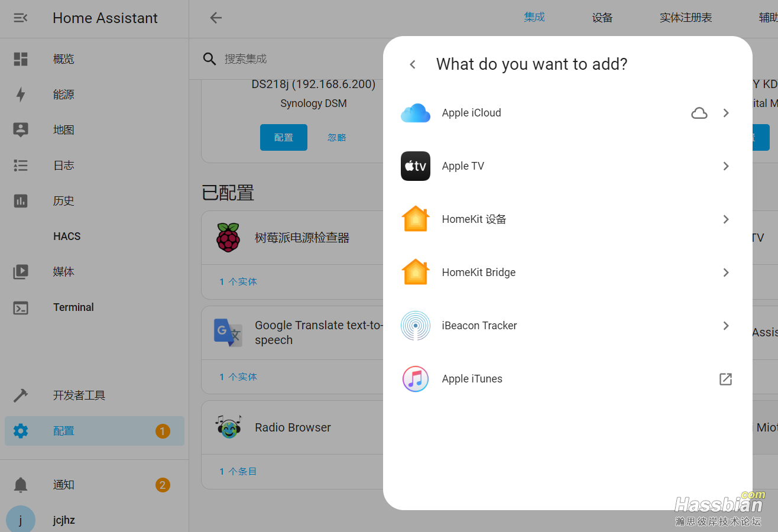Open 1 个实体 under Google Translate
The width and height of the screenshot is (778, 532).
[238, 377]
